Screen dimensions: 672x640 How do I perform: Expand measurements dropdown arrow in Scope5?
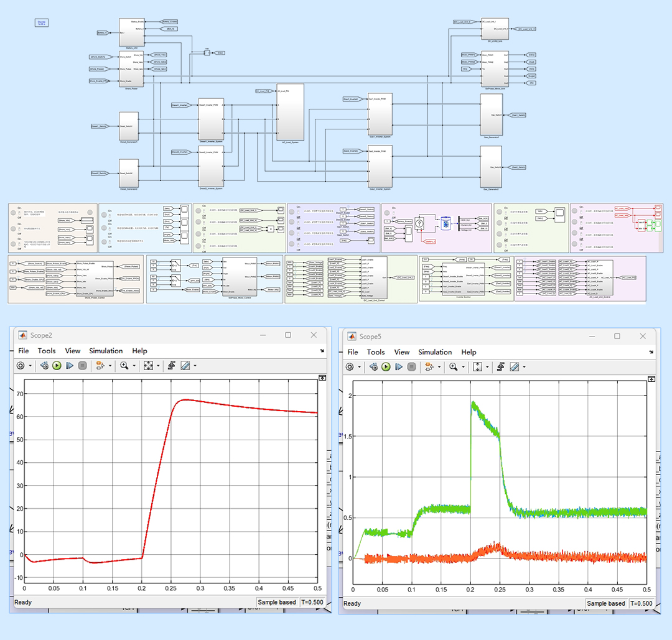[x=524, y=367]
